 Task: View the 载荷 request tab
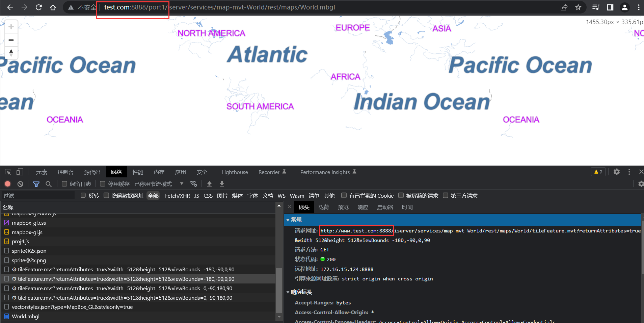(323, 207)
